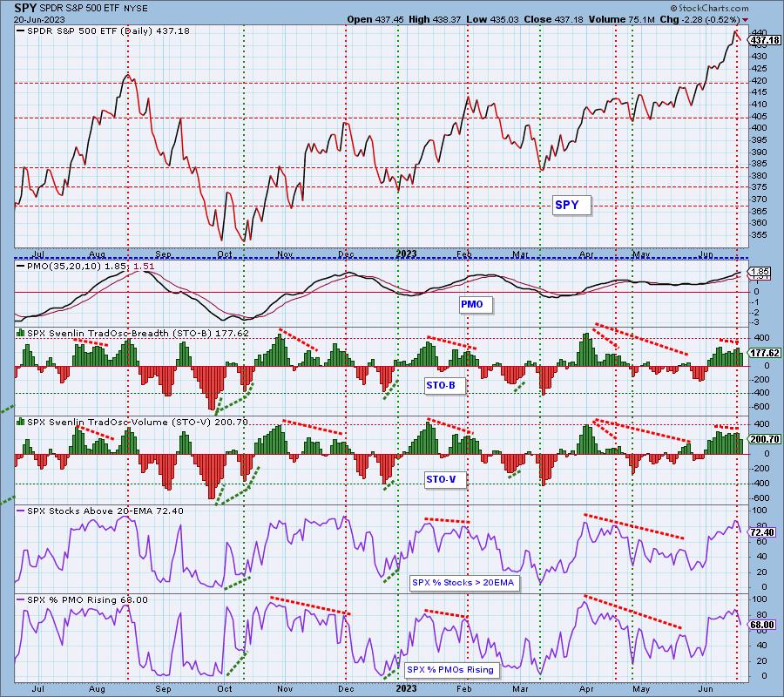Screen dimensions: 784x697
Task: Click the Oct label on bottom time axis
Action: point(225,689)
